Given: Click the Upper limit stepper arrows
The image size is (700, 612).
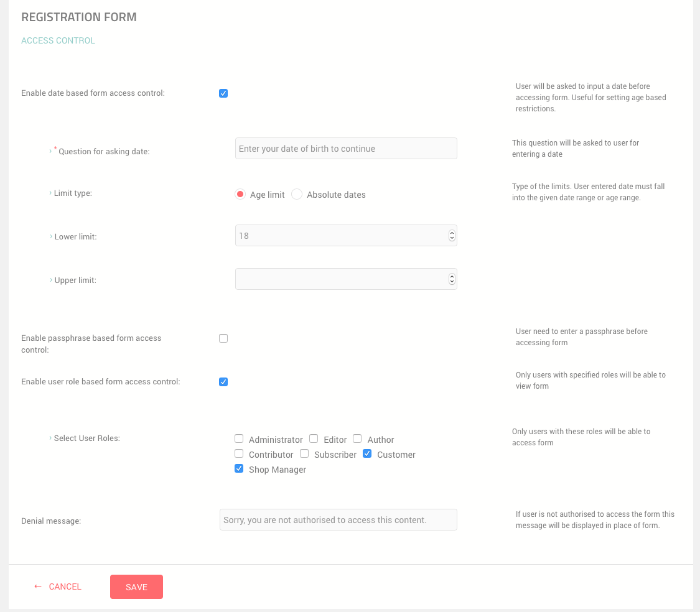Looking at the screenshot, I should click(452, 279).
